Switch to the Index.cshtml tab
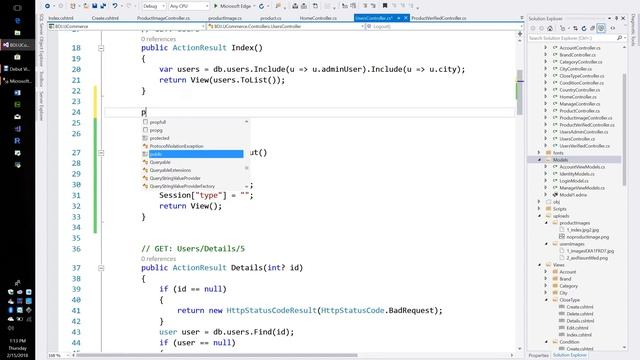The width and height of the screenshot is (640, 360). (61, 18)
